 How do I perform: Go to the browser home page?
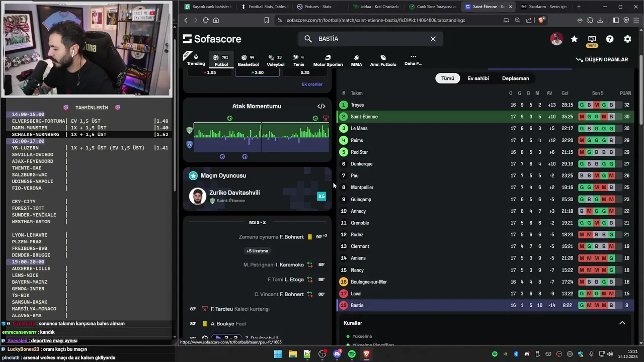click(216, 20)
